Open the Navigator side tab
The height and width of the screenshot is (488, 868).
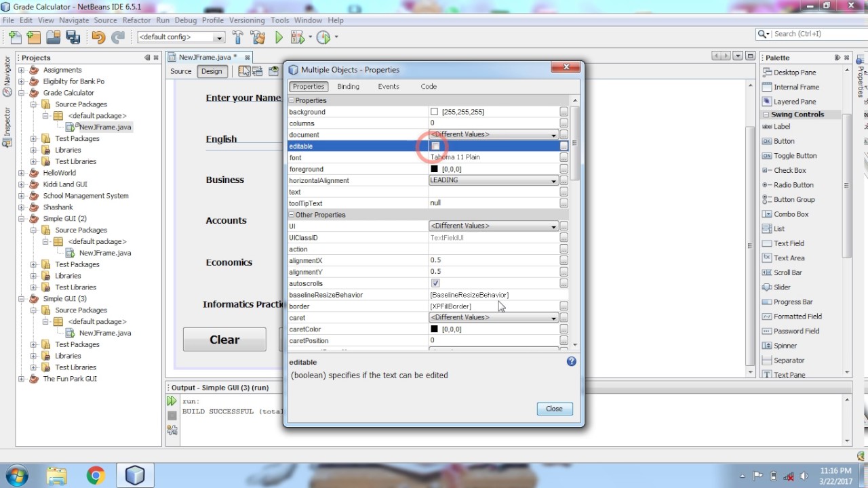coord(7,75)
